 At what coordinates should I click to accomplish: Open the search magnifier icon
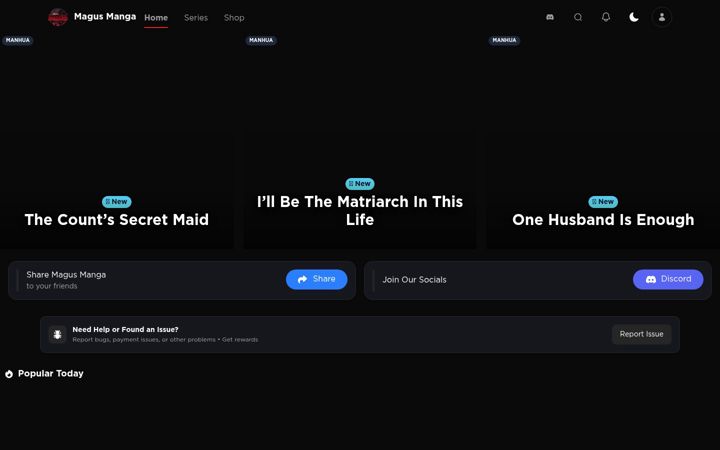[x=578, y=17]
